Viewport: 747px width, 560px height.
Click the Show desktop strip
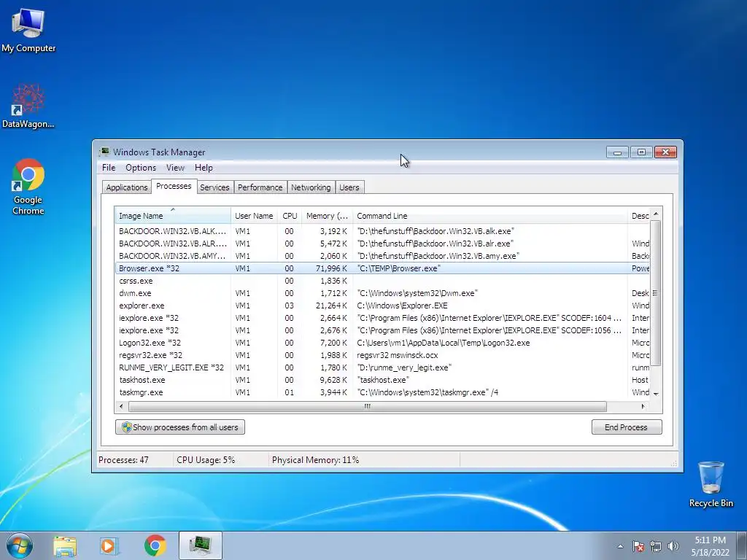[x=742, y=545]
